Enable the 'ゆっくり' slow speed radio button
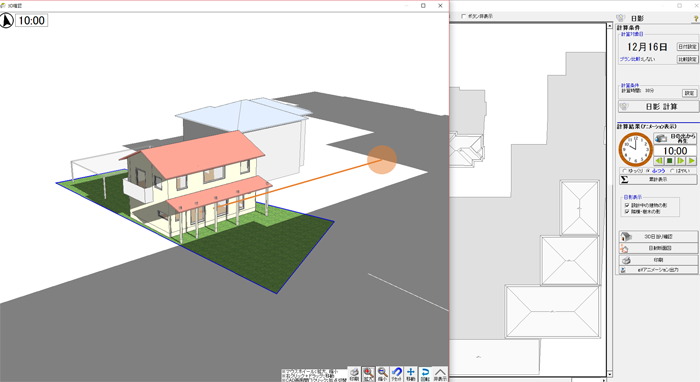700x382 pixels. pyautogui.click(x=624, y=171)
